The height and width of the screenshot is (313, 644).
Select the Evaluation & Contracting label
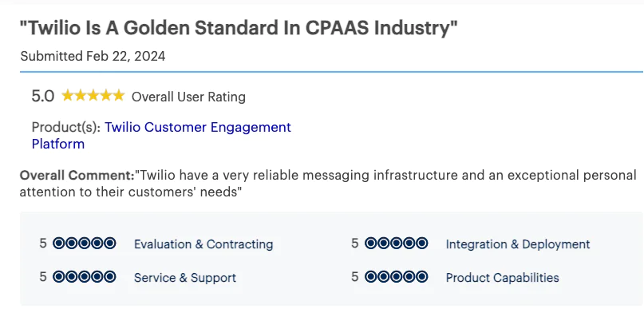[x=203, y=244]
